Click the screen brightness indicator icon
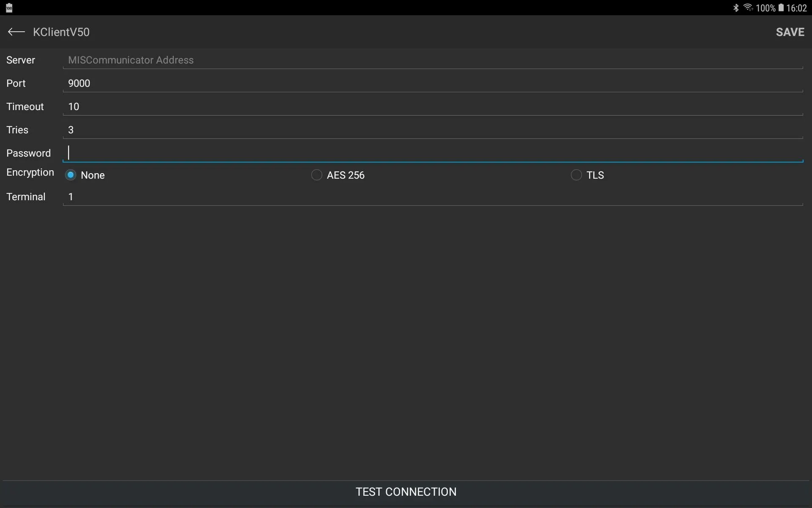Viewport: 812px width, 508px height. point(9,7)
